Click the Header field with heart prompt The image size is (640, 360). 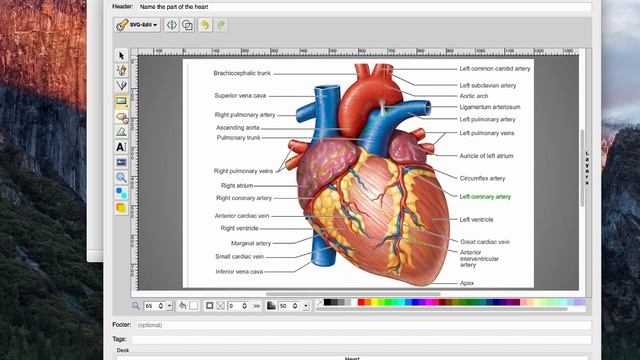364,7
